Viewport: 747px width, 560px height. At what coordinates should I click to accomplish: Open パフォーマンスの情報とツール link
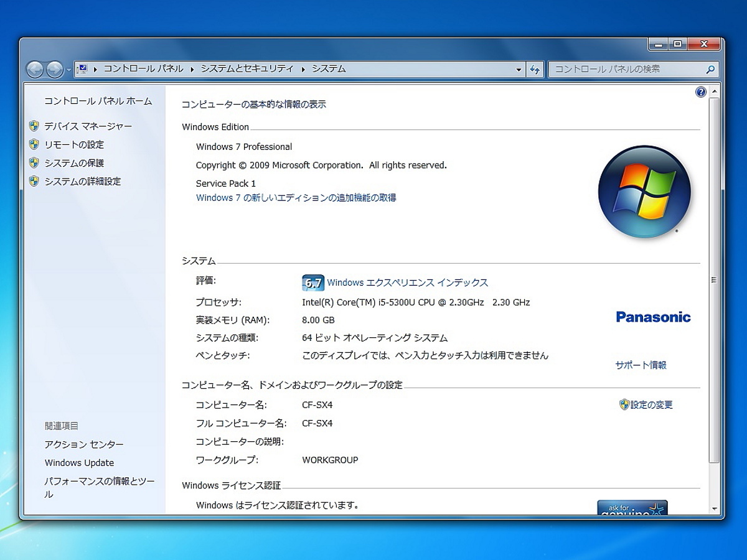(100, 488)
